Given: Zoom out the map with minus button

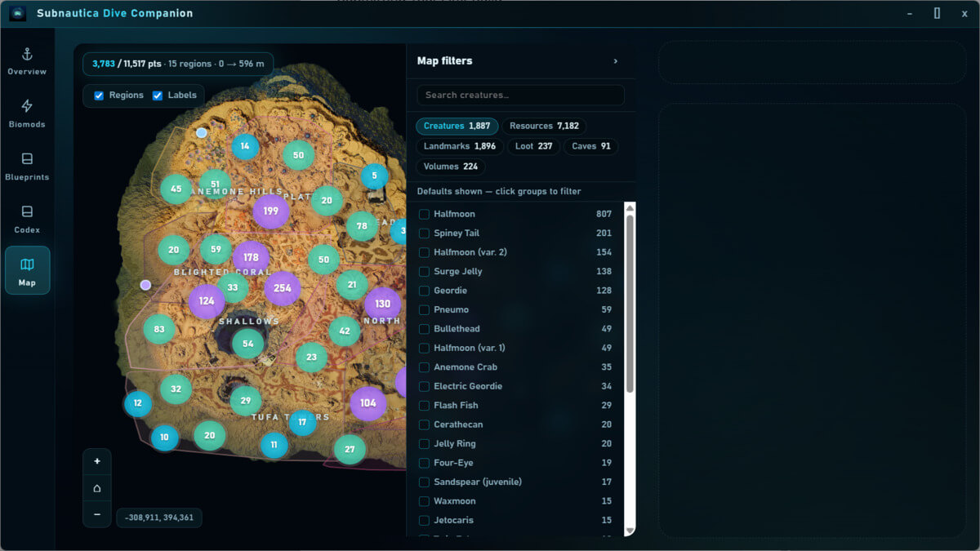Looking at the screenshot, I should (97, 514).
